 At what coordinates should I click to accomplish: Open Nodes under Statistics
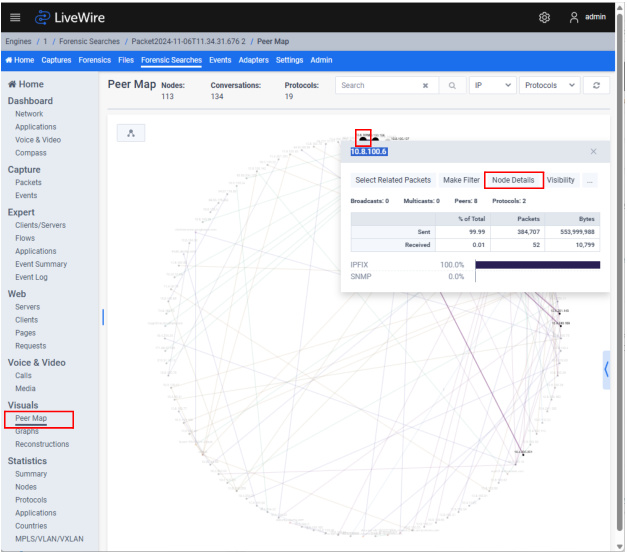[26, 487]
